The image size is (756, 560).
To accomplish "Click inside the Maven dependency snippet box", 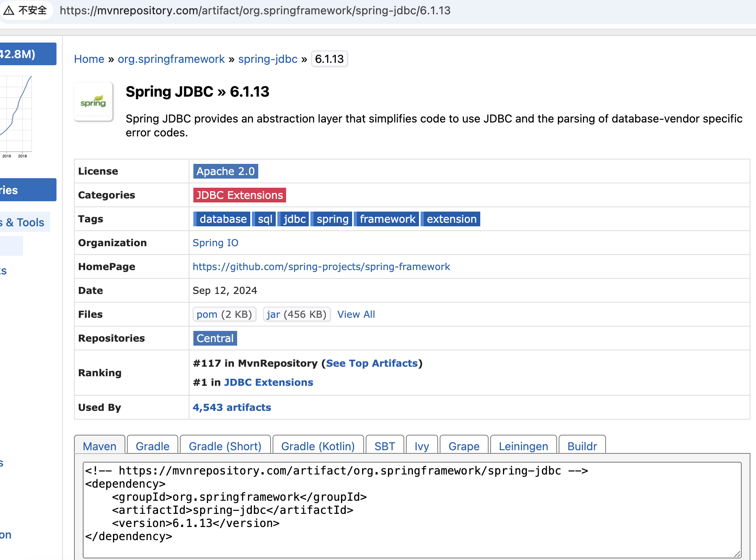I will click(x=411, y=510).
